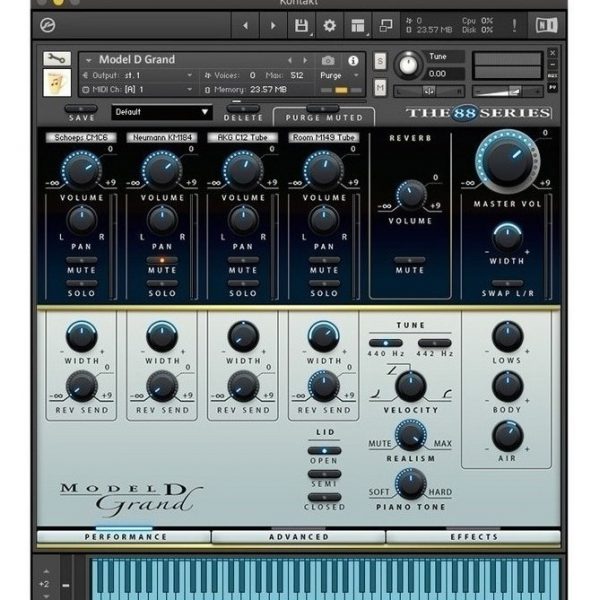This screenshot has width=600, height=600.
Task: Toggle Neumann KM184 channel MUTE
Action: point(162,260)
